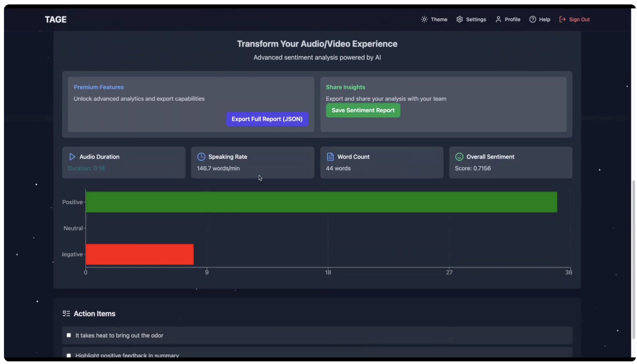This screenshot has height=364, width=637.
Task: Open the Help menu item
Action: pyautogui.click(x=544, y=19)
